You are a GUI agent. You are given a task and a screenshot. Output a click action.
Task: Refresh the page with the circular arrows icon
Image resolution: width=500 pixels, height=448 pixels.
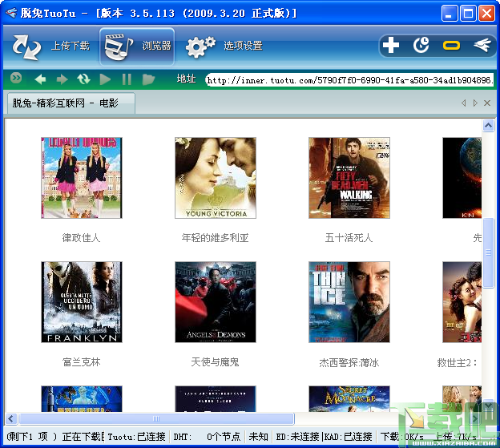click(x=83, y=79)
